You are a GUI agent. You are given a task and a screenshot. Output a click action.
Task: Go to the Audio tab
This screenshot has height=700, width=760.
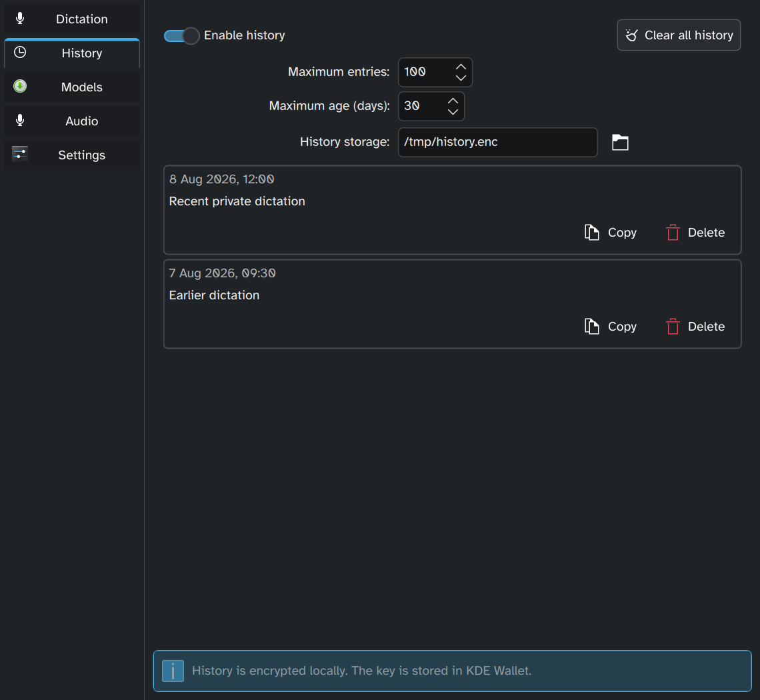click(x=72, y=121)
